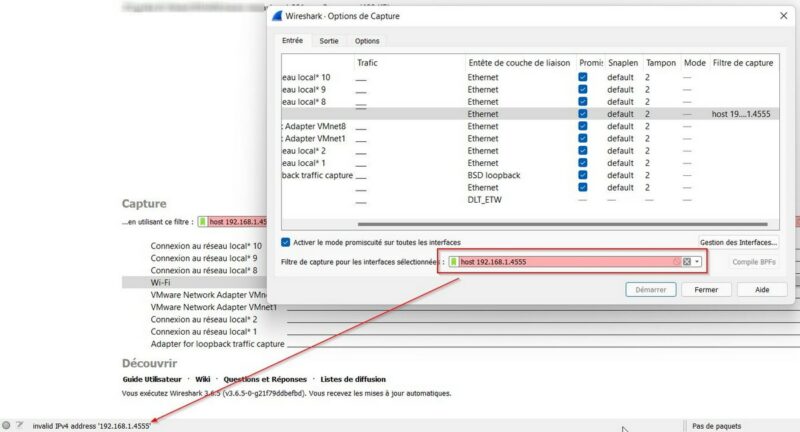Click the Mode column header
This screenshot has height=432, width=800.
coord(694,63)
